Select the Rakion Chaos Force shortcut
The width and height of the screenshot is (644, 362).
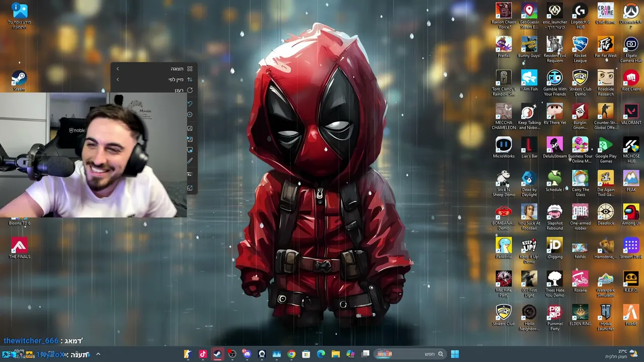(x=504, y=16)
